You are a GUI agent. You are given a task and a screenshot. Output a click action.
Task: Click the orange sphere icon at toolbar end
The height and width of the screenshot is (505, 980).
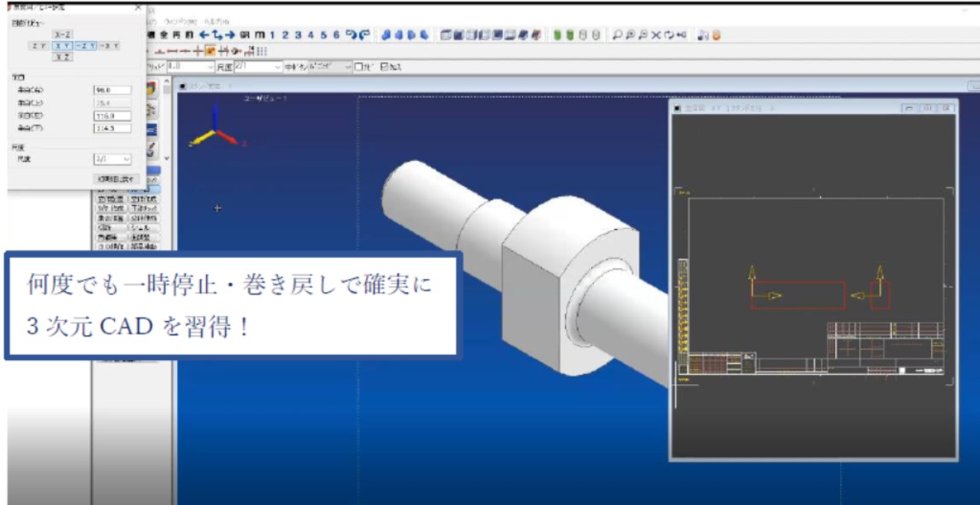(717, 35)
